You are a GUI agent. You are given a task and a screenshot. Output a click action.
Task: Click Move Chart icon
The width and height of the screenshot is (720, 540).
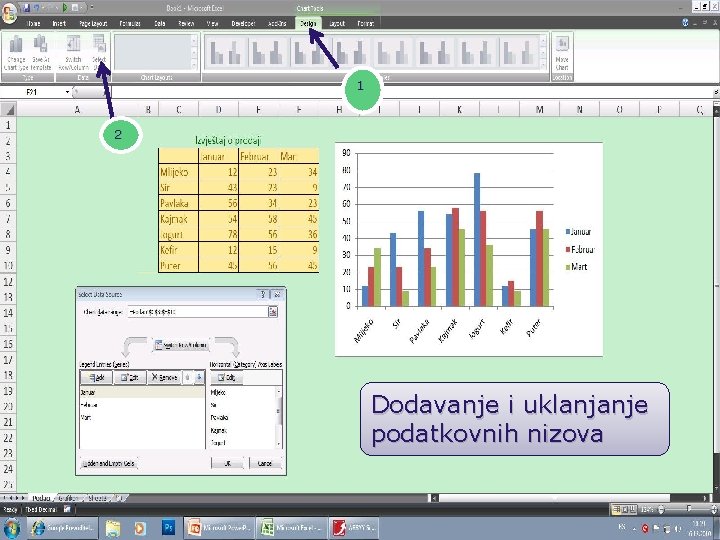[562, 53]
